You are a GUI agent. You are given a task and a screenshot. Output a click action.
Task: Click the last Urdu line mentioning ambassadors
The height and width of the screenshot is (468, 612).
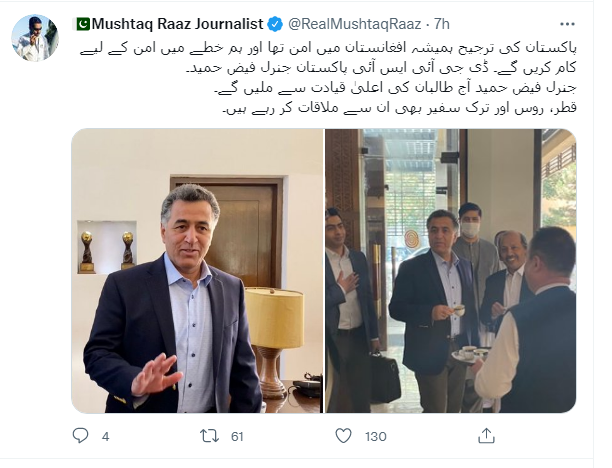click(399, 108)
